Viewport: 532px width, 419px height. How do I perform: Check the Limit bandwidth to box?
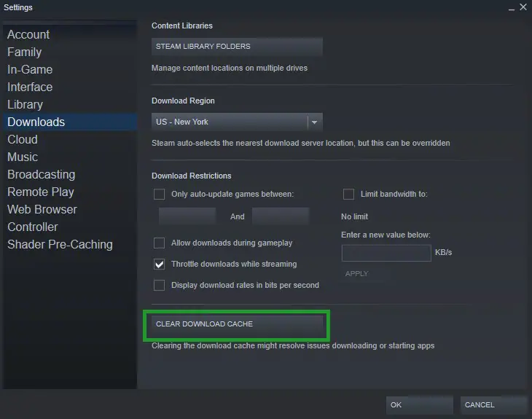coord(348,194)
